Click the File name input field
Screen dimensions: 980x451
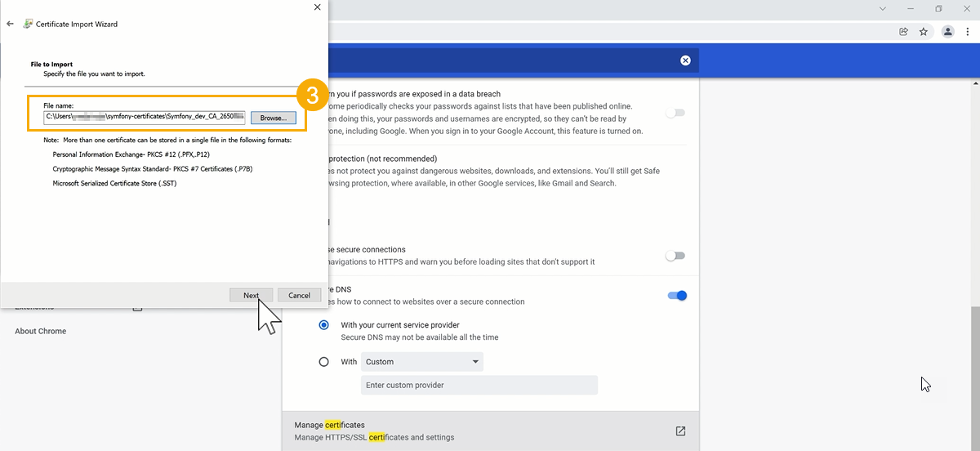point(145,118)
